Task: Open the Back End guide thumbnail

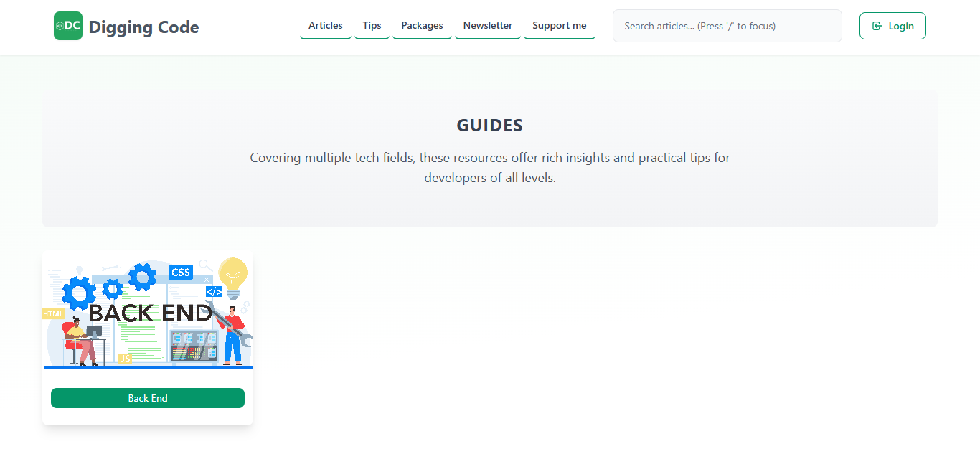Action: click(148, 310)
